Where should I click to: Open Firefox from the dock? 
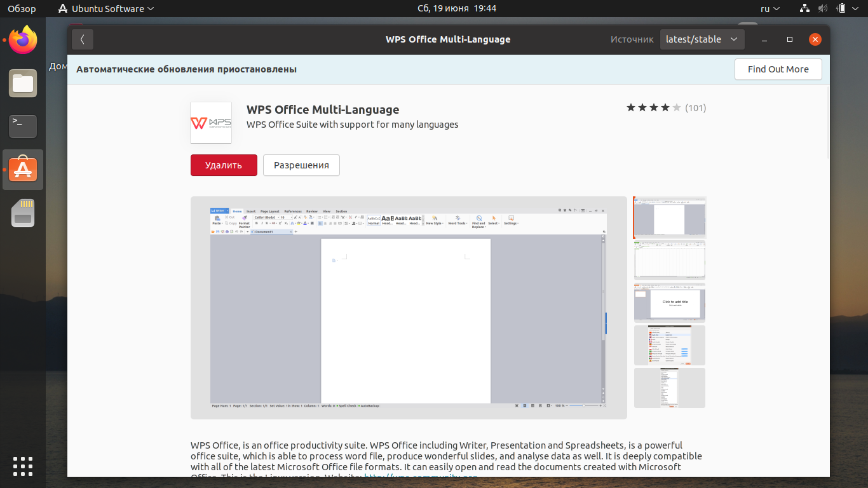point(23,40)
